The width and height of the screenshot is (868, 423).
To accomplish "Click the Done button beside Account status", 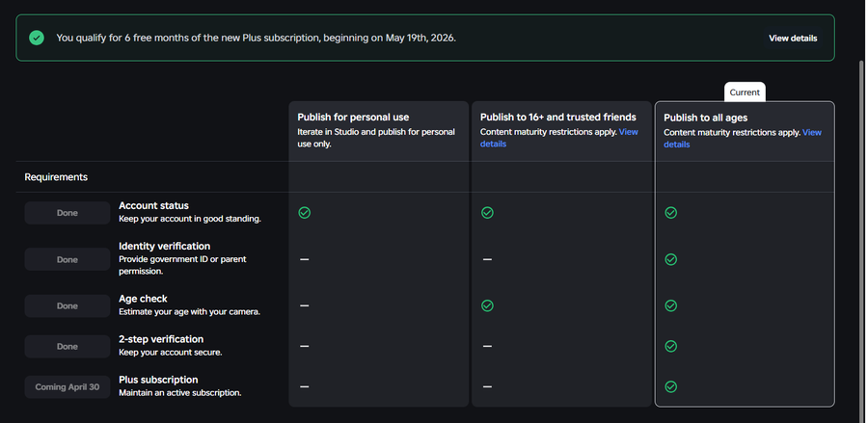I will pos(68,213).
